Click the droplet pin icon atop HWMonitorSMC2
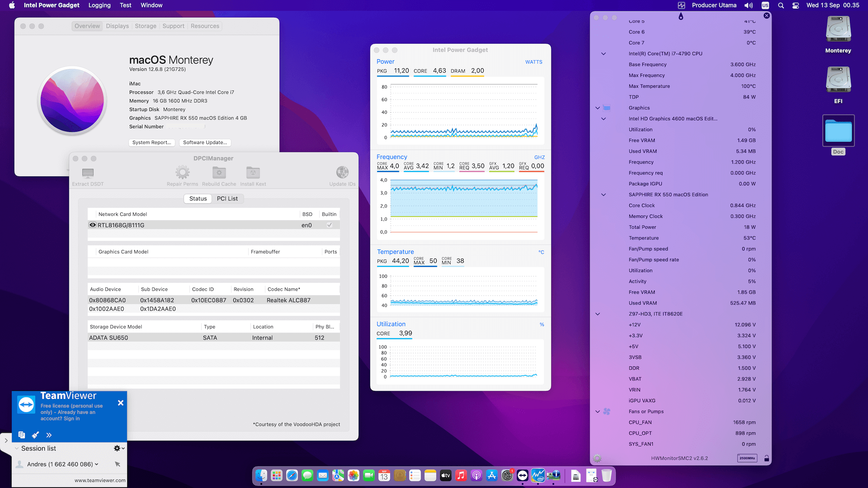This screenshot has width=868, height=488. tap(681, 16)
